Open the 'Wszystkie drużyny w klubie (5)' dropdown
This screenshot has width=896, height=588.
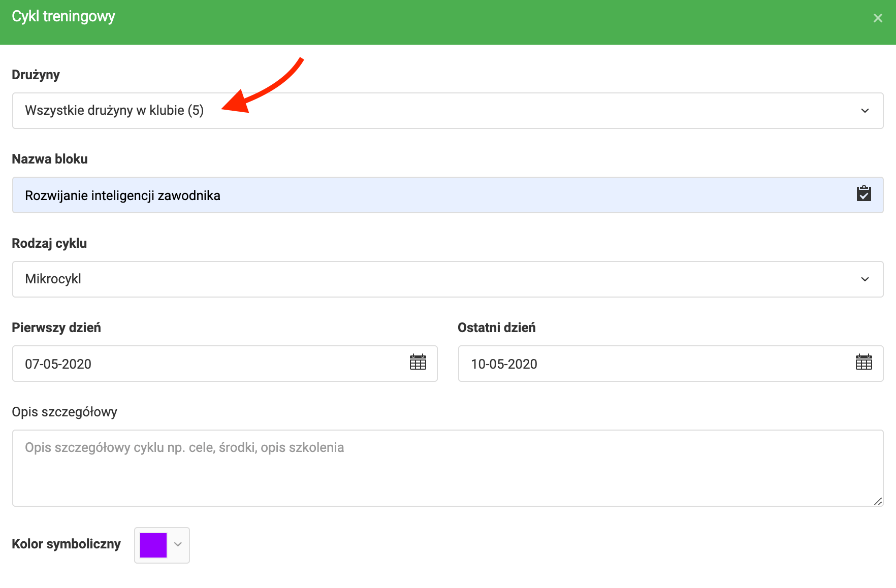pyautogui.click(x=437, y=111)
